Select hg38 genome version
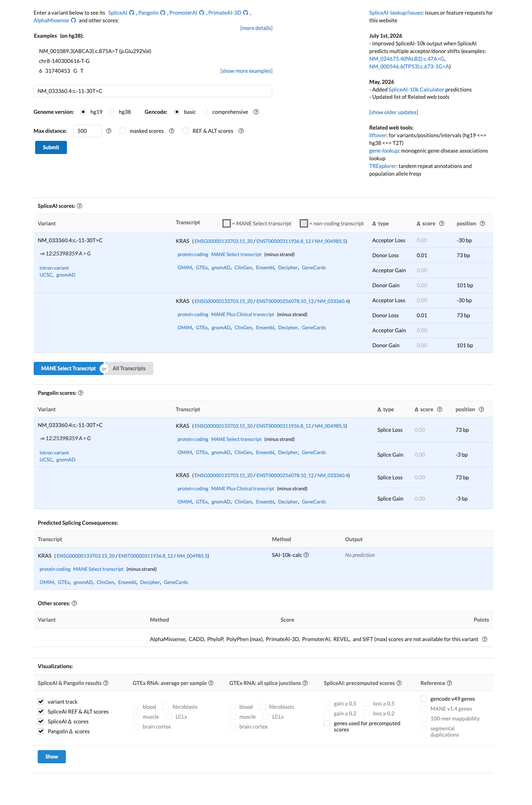The image size is (532, 805). tap(112, 112)
